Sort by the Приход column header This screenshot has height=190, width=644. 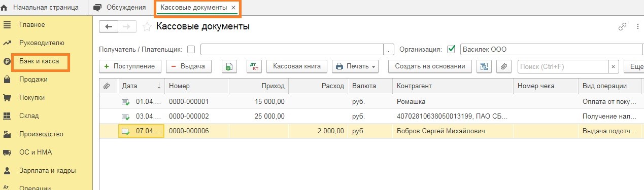259,86
